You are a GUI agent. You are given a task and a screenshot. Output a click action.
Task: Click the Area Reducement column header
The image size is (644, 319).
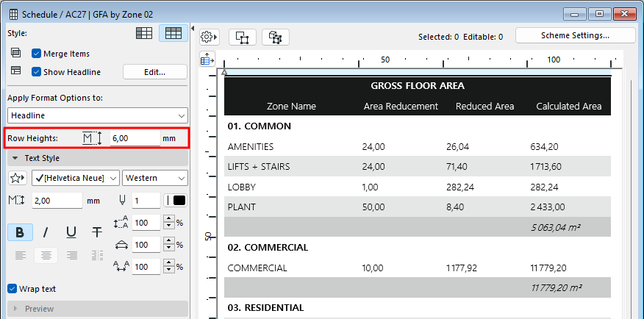point(401,107)
